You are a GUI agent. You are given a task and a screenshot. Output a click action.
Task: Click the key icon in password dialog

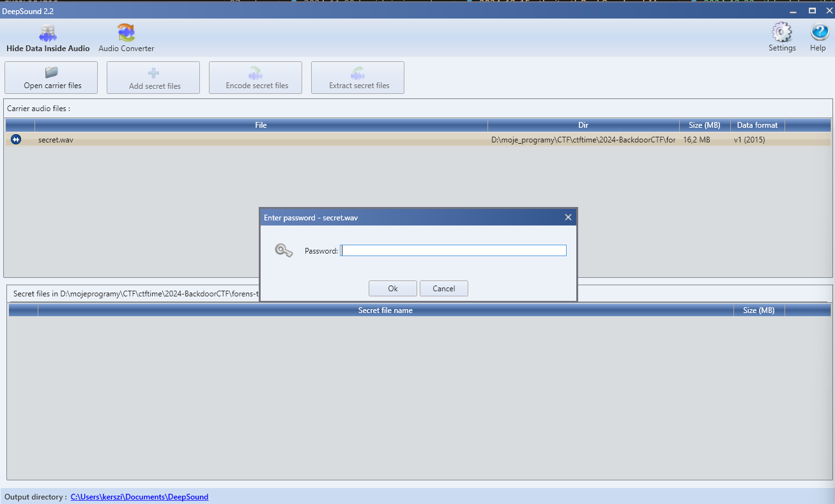pos(284,250)
